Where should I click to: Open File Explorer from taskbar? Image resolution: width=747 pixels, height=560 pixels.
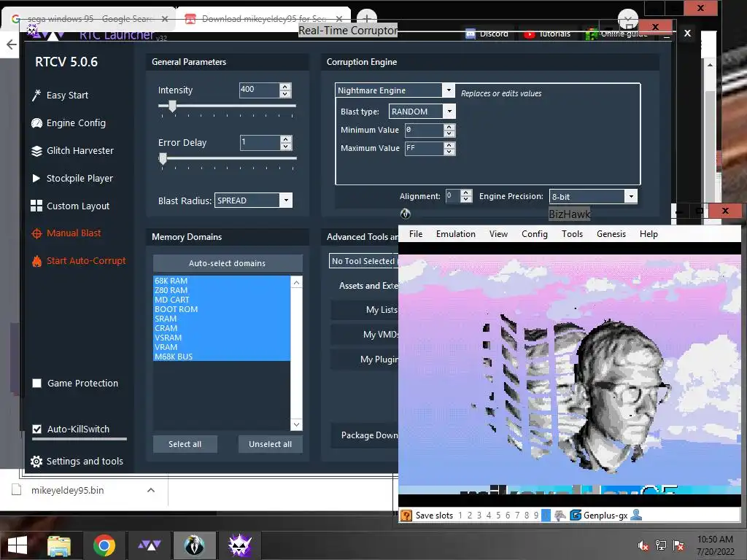[59, 545]
